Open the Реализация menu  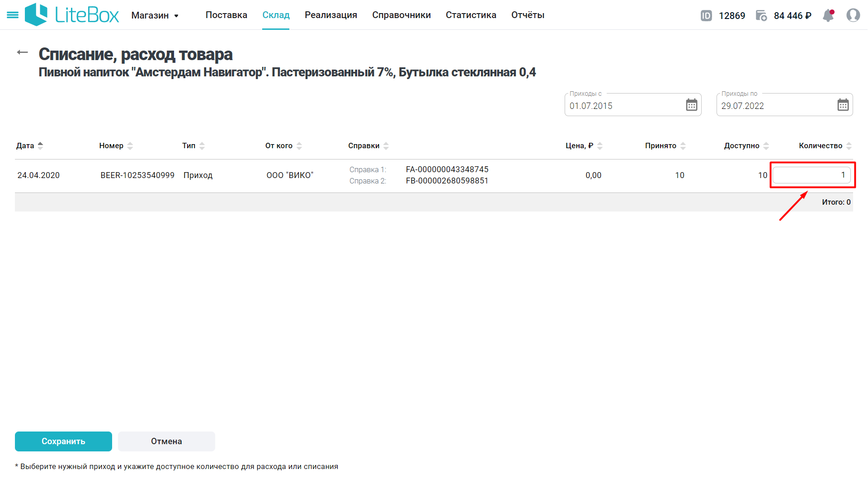coord(330,15)
